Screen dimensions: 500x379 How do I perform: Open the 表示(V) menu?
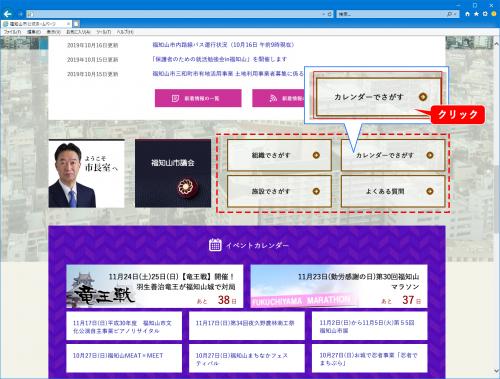point(53,32)
